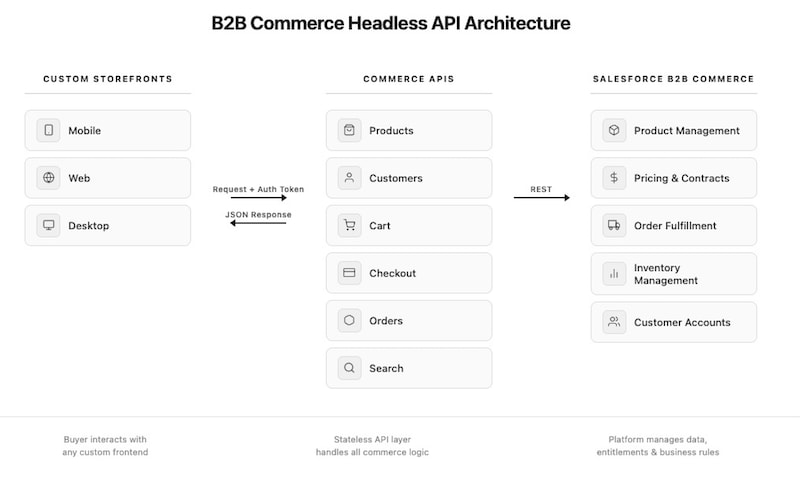Click the Cart shopping cart icon
This screenshot has width=800, height=477.
click(x=349, y=225)
